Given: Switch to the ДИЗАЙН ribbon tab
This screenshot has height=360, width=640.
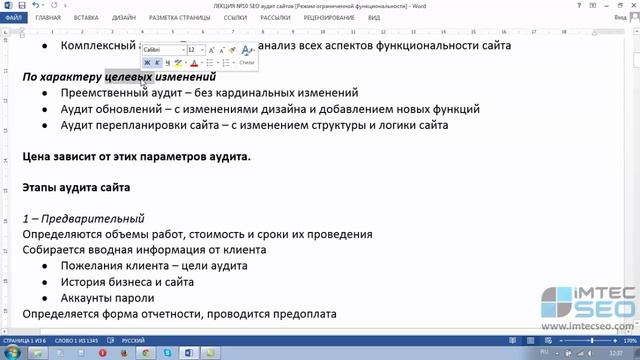Looking at the screenshot, I should coord(124,18).
